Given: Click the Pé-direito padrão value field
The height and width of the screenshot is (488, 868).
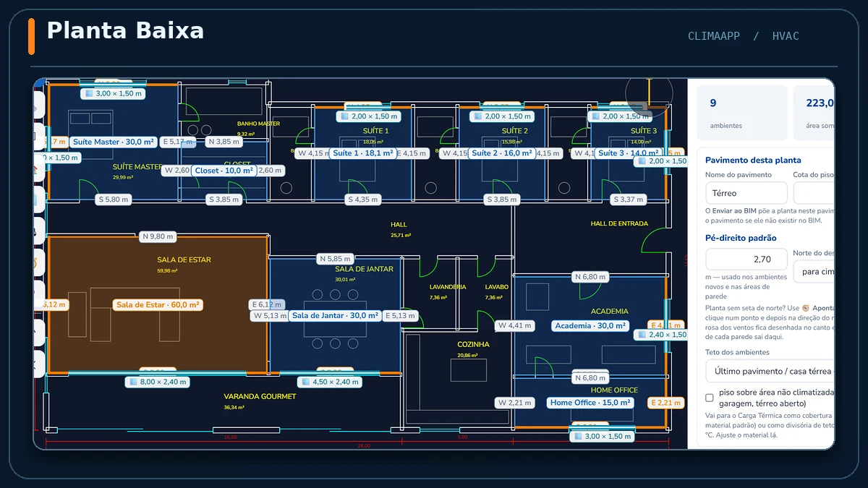Looking at the screenshot, I should click(x=746, y=259).
